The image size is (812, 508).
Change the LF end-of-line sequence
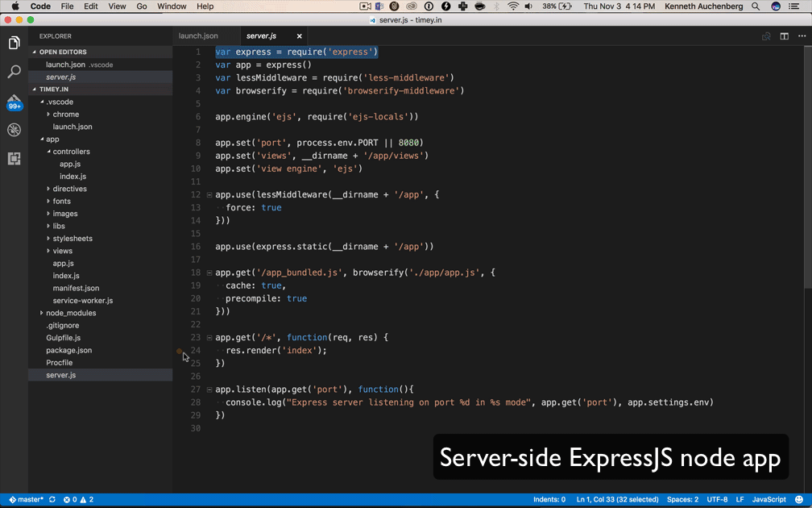point(739,500)
